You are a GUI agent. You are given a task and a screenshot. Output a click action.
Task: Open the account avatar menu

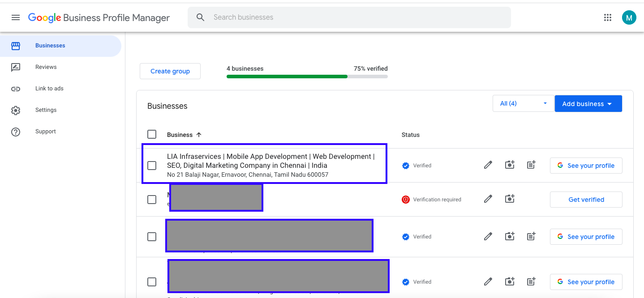coord(629,17)
